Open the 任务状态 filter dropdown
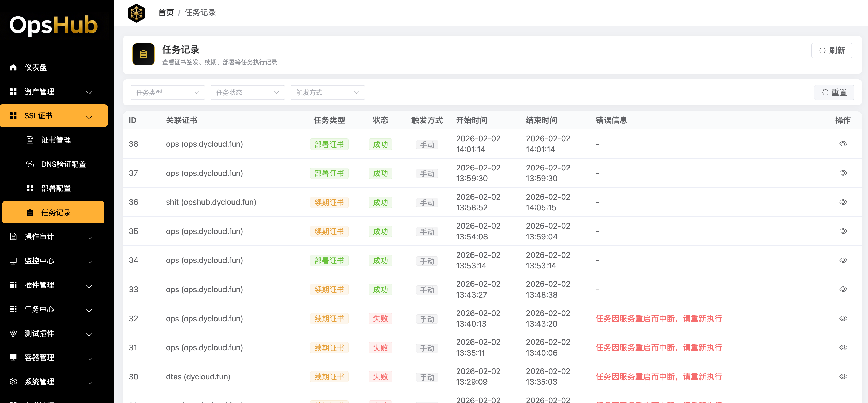The image size is (868, 403). pos(247,92)
